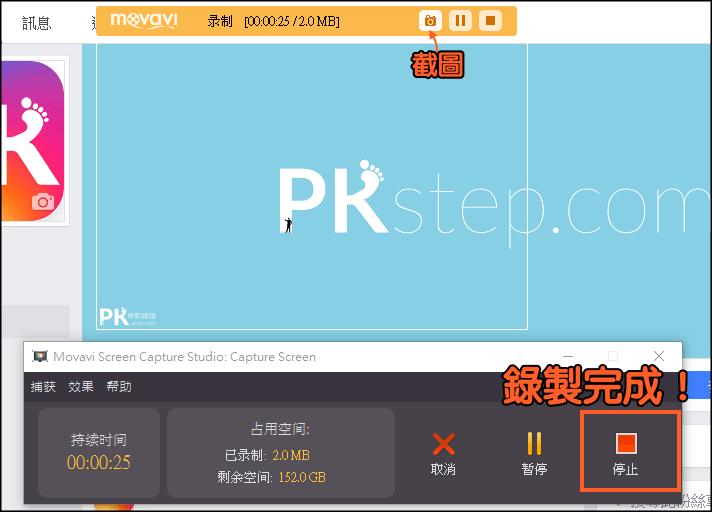Screen dimensions: 712x512
Task: Click the Movavi Screen Capture Studio title bar icon
Action: (40, 357)
